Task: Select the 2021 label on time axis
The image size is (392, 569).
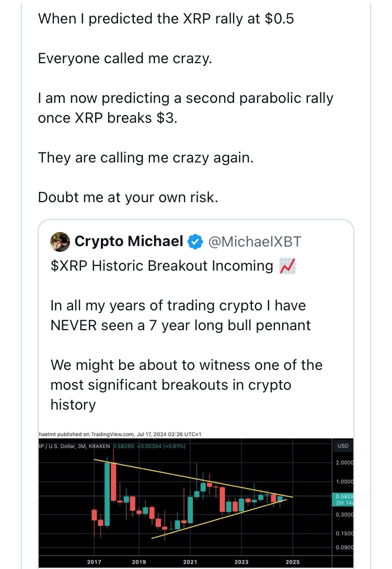Action: (x=190, y=562)
